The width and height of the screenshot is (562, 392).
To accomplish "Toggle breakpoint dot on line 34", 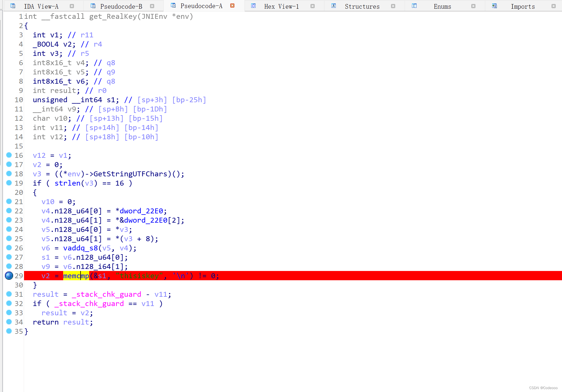I will (x=9, y=322).
